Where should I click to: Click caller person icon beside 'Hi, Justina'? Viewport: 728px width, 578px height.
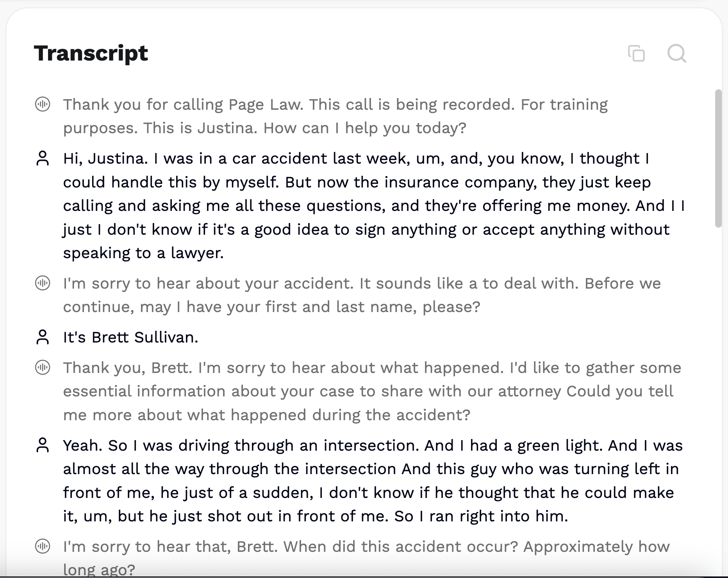(43, 159)
